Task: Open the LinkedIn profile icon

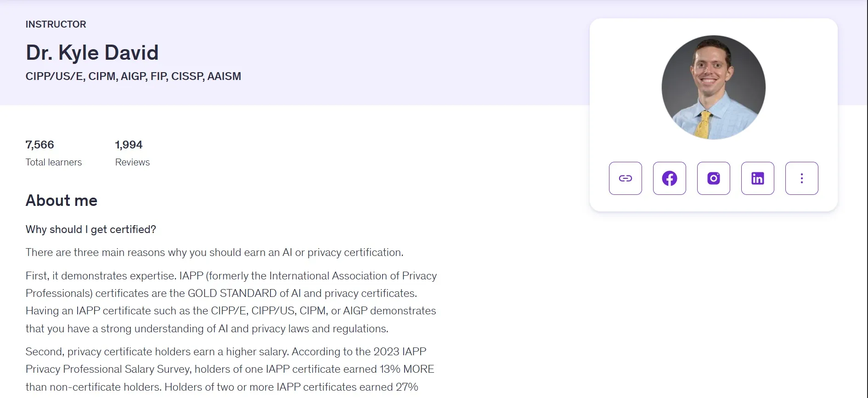Action: point(757,178)
